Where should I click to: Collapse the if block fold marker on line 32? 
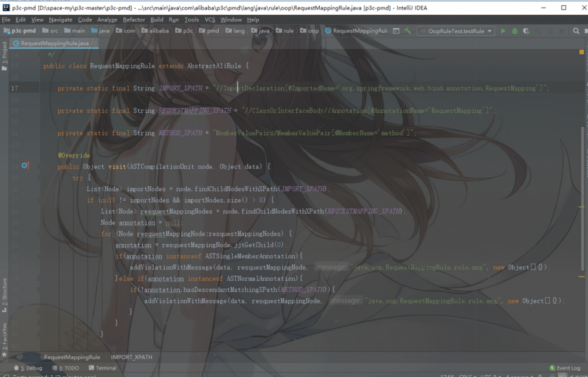(x=39, y=256)
